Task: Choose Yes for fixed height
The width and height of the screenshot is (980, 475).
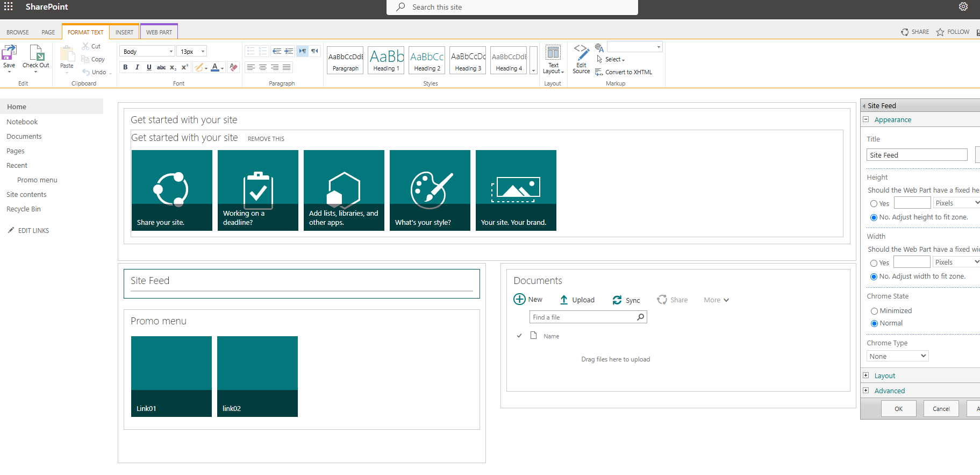Action: (x=874, y=203)
